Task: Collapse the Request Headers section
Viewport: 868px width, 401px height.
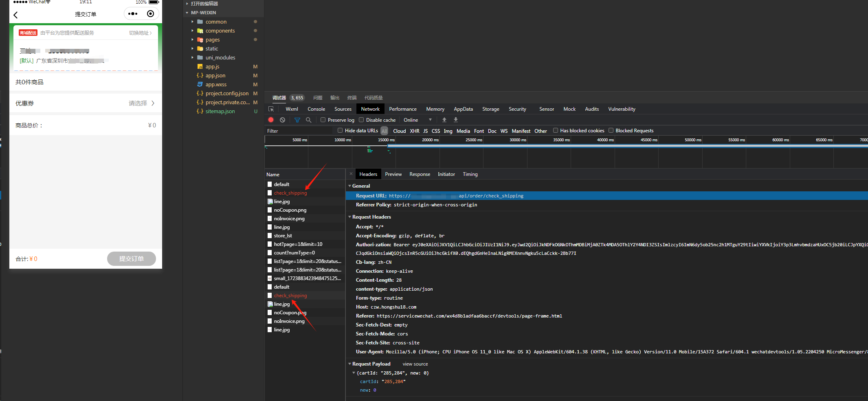Action: coord(349,217)
